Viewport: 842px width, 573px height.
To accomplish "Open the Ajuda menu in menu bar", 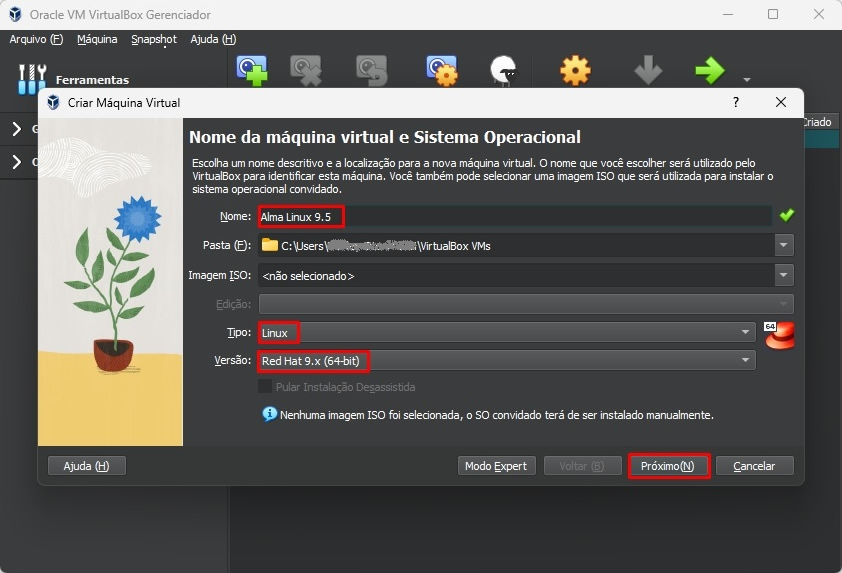I will pyautogui.click(x=213, y=39).
